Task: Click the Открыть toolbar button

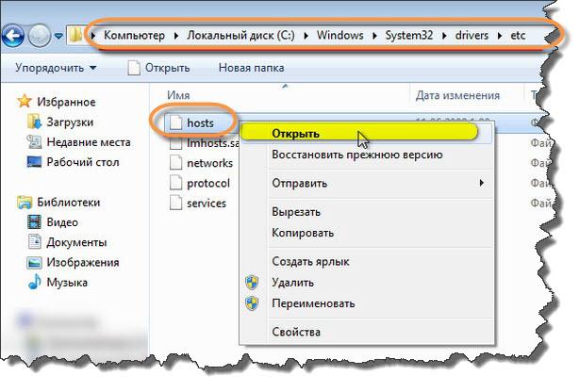Action: pos(158,68)
